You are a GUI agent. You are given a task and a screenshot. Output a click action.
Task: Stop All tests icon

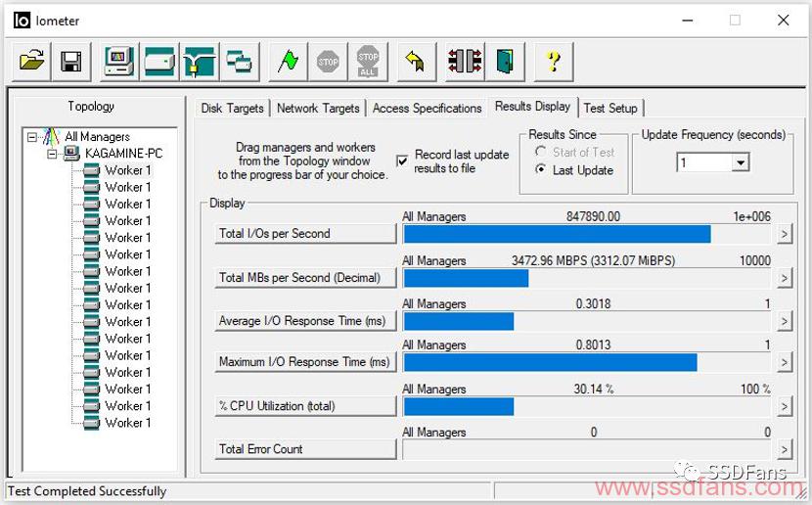(x=368, y=62)
